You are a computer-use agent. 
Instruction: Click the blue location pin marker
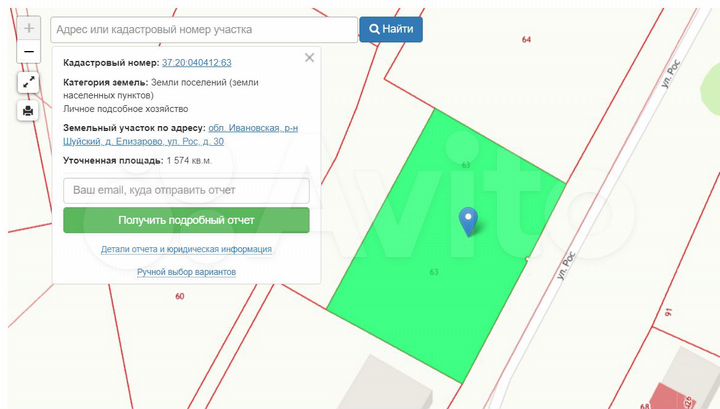(468, 221)
